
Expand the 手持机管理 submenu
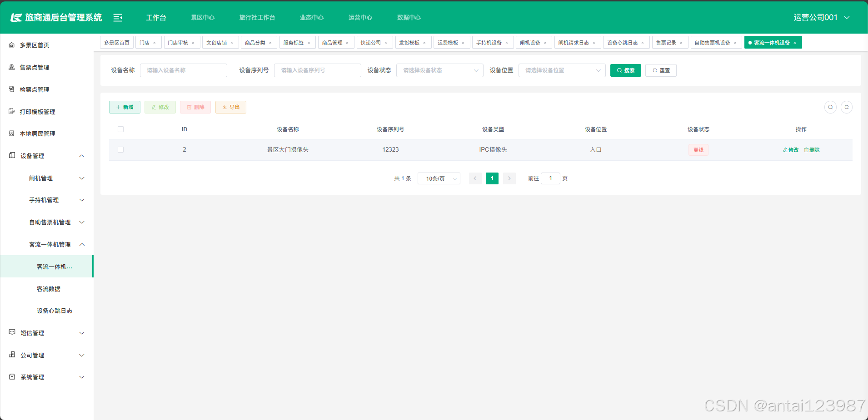[x=82, y=200]
